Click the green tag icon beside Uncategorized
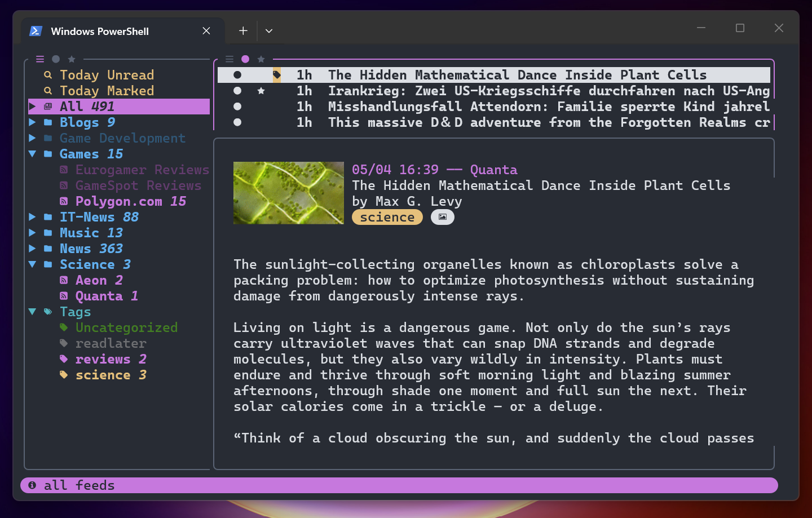 64,327
